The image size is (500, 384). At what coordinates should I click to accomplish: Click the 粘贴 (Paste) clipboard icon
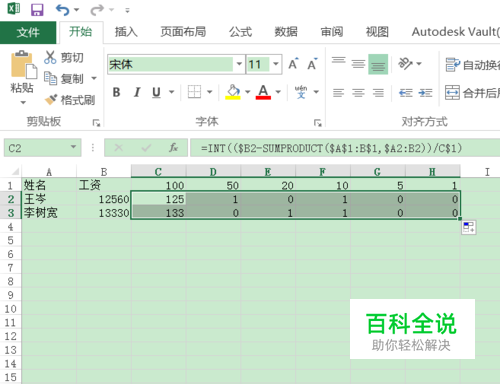[23, 65]
